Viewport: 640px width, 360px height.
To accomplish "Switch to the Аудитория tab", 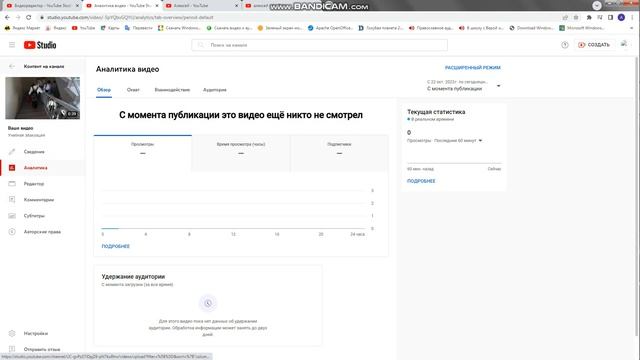I will (215, 90).
